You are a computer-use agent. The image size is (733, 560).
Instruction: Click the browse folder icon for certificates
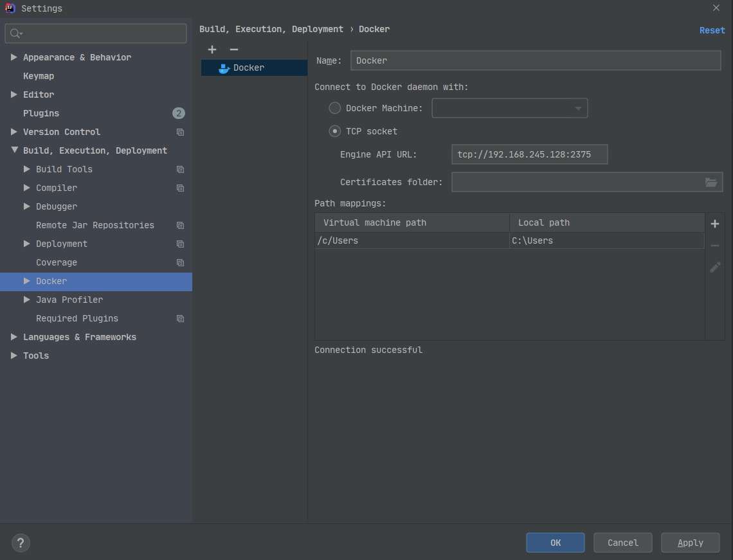point(710,183)
